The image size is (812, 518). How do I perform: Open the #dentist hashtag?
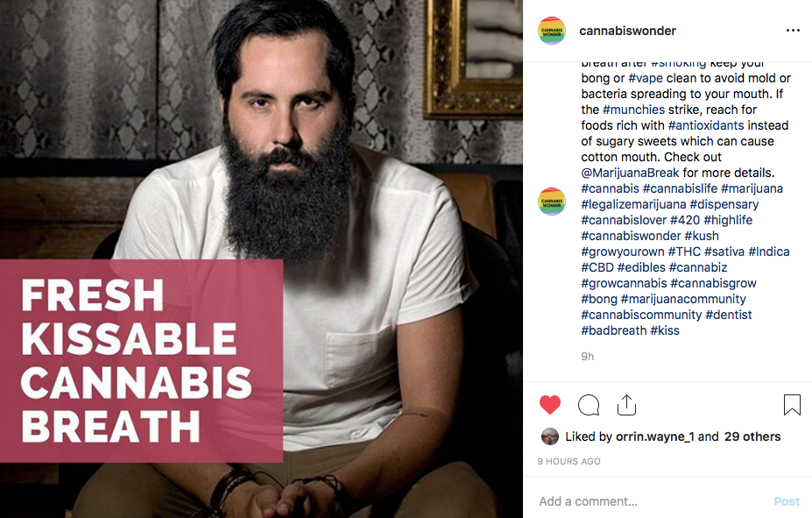[729, 315]
